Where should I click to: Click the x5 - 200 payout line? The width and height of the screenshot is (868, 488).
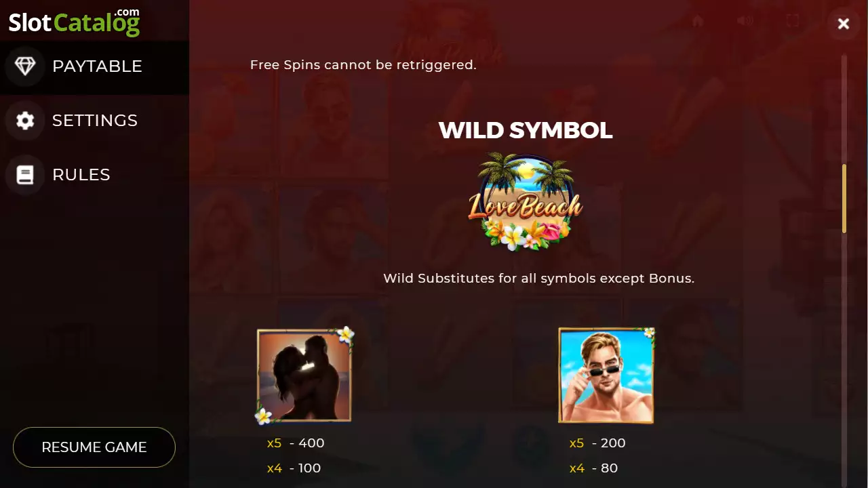click(x=597, y=443)
